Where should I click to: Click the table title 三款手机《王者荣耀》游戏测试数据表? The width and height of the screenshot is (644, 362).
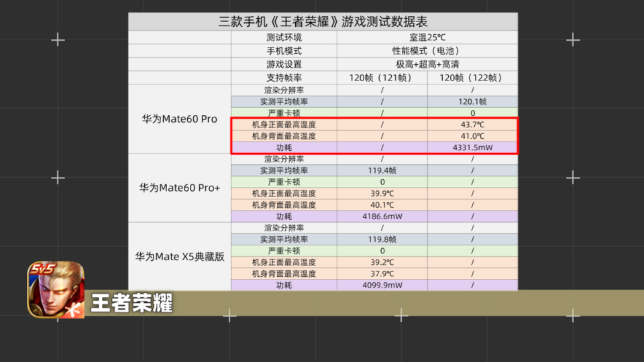323,21
